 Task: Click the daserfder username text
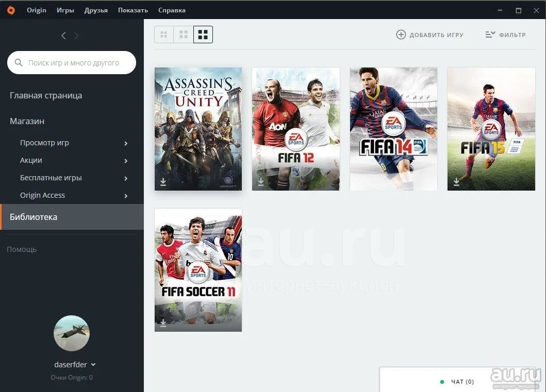coord(71,365)
